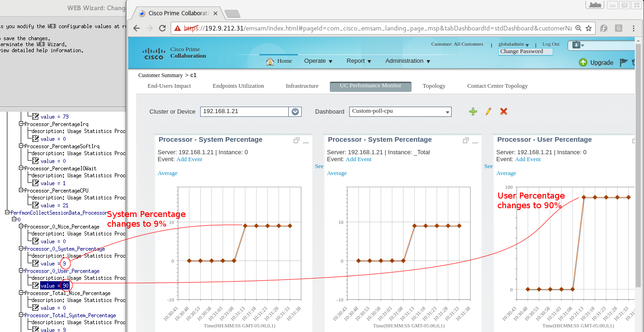Screen dimensions: 644x332
Task: Click Customer Summary in the breadcrumb
Action: point(161,75)
